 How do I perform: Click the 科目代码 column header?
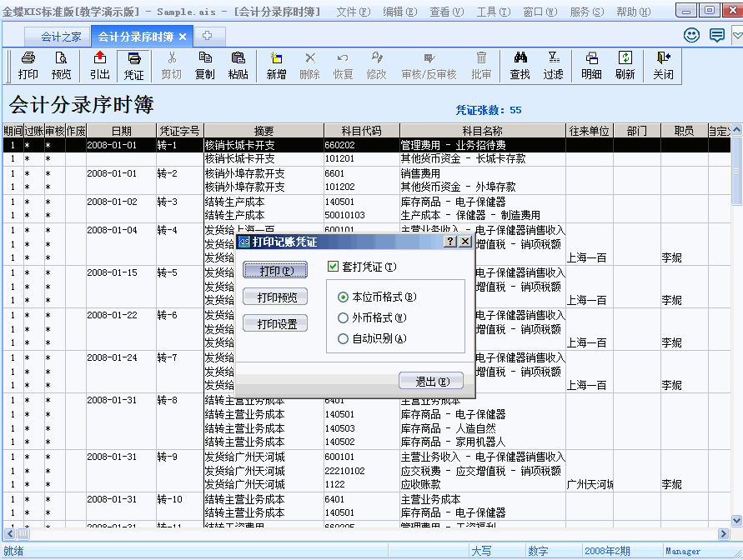point(362,131)
